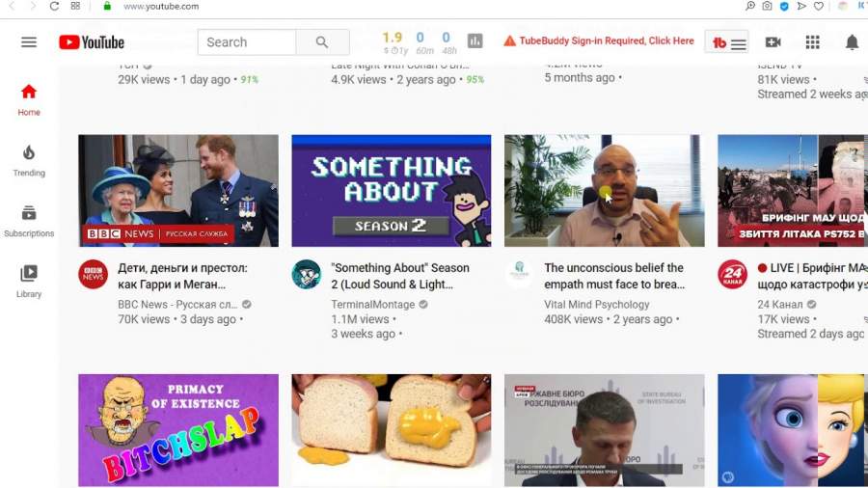
Task: Open the Elsa and Cinderella thumbnail
Action: [x=793, y=430]
